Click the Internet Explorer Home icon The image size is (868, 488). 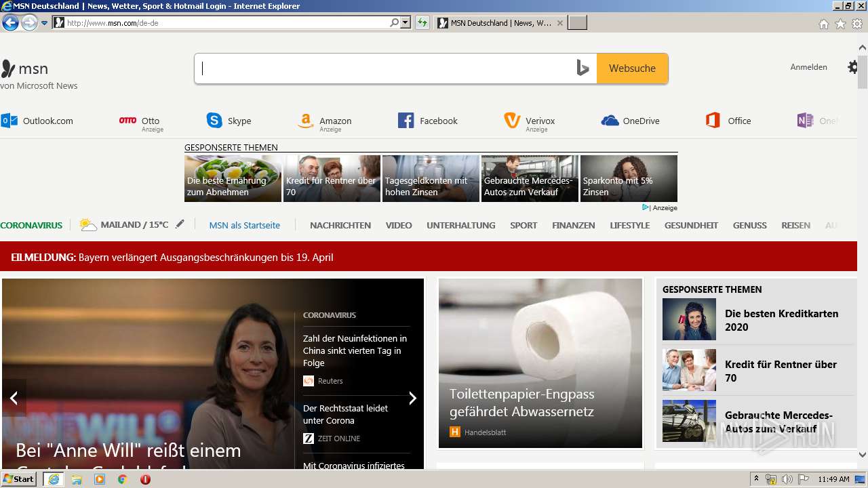(x=823, y=24)
